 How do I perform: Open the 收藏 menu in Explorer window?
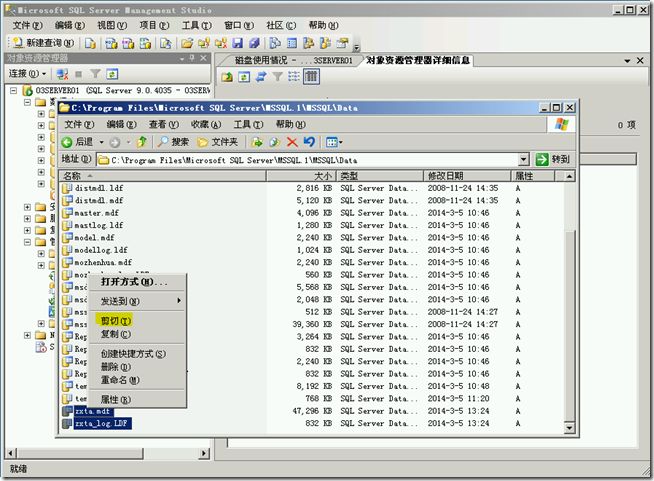tap(206, 124)
